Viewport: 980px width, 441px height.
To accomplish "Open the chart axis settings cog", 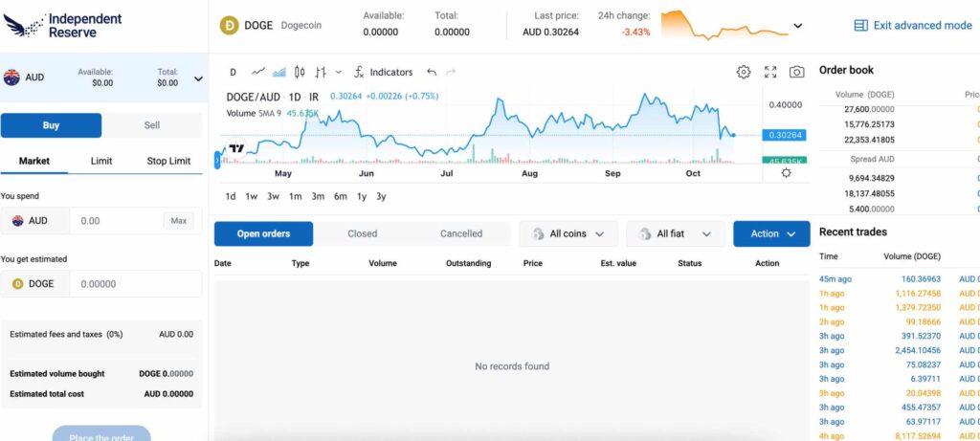I will (x=787, y=173).
